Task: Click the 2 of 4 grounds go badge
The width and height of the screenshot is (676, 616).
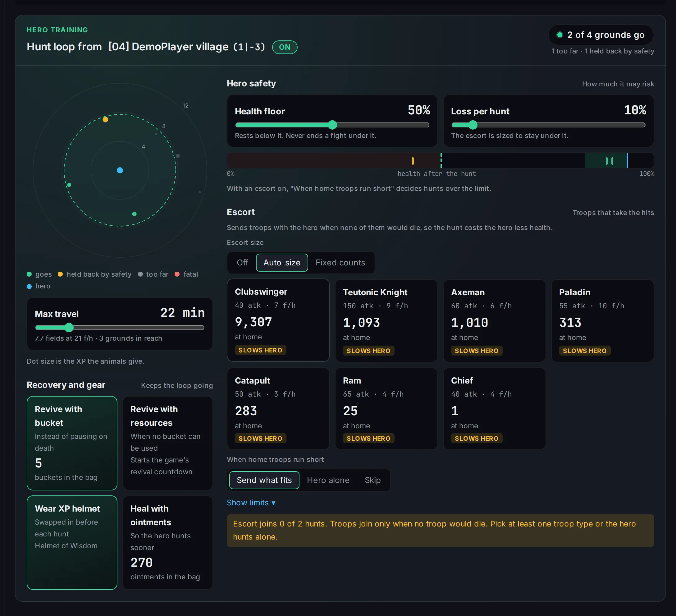Action: (x=601, y=35)
